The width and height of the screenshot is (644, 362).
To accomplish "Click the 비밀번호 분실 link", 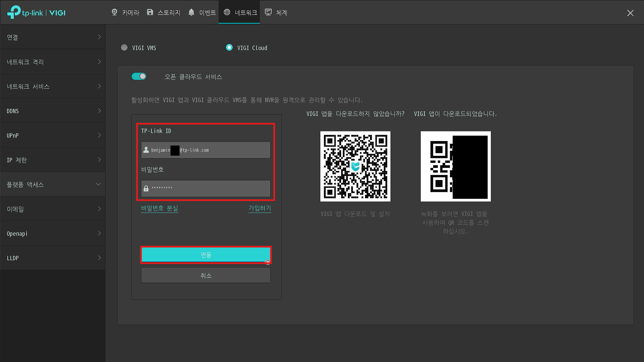I will tap(159, 208).
